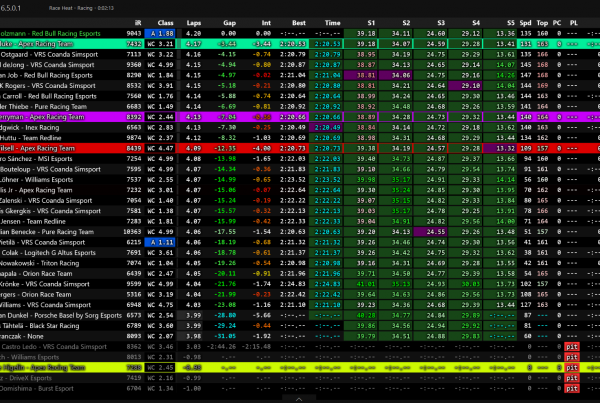Select 'Benecke - Pure Racing Team' row
The width and height of the screenshot is (600, 403).
pyautogui.click(x=300, y=232)
